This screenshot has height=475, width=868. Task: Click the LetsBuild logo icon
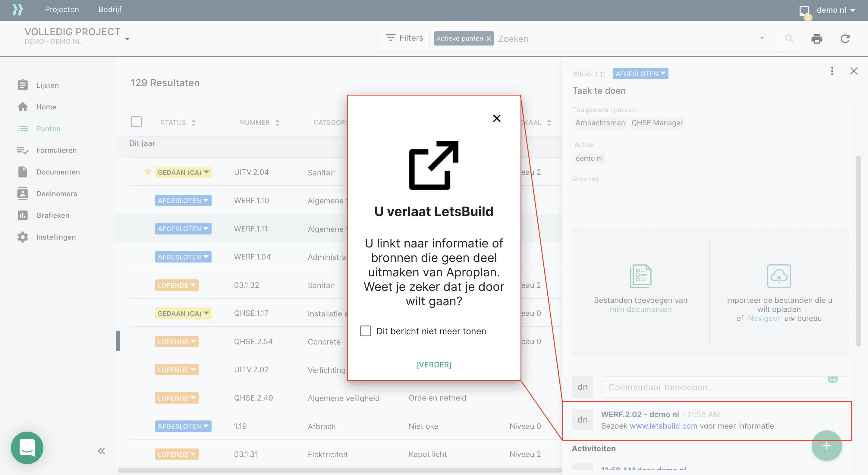point(17,10)
